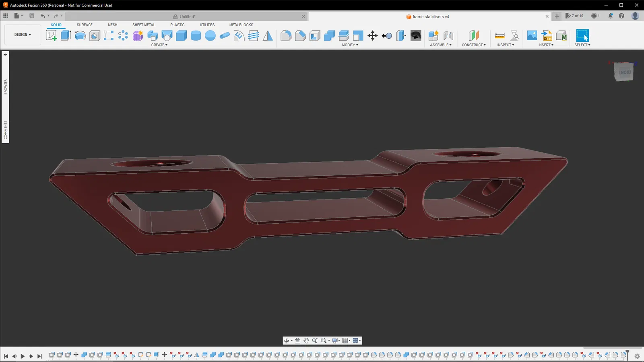Open the user profile avatar
The width and height of the screenshot is (644, 362).
coord(635,16)
